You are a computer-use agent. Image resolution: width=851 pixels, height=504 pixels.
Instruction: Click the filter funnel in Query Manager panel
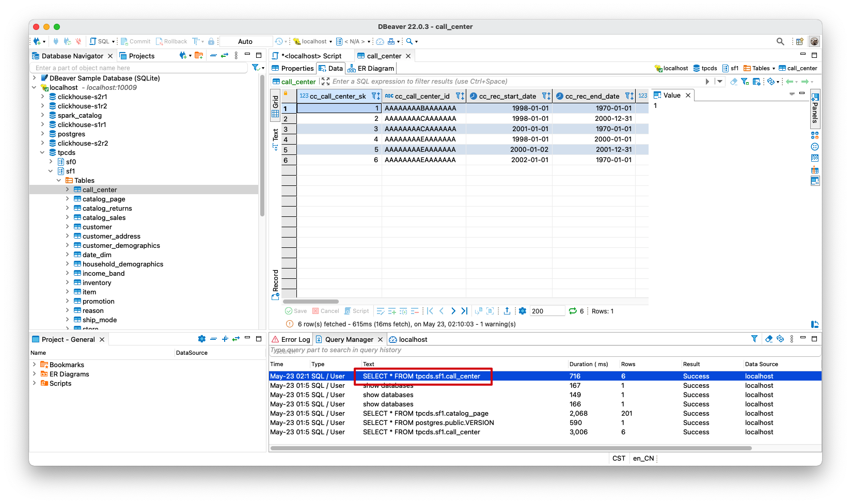754,339
